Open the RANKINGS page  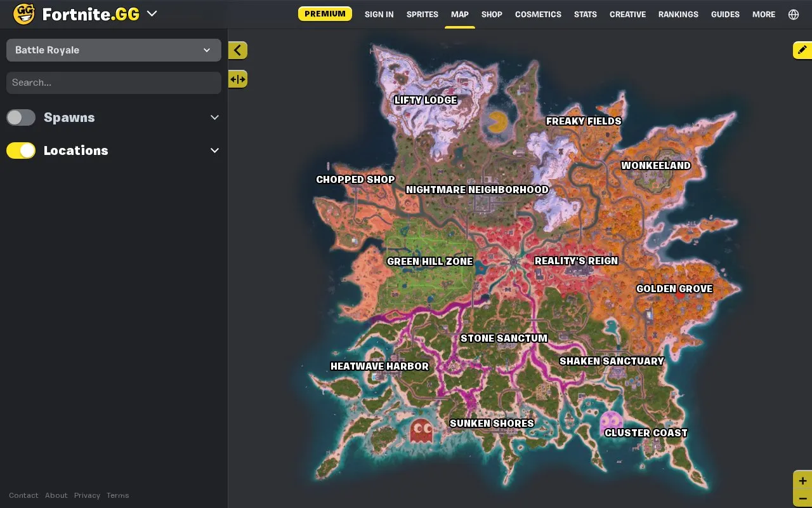[678, 14]
